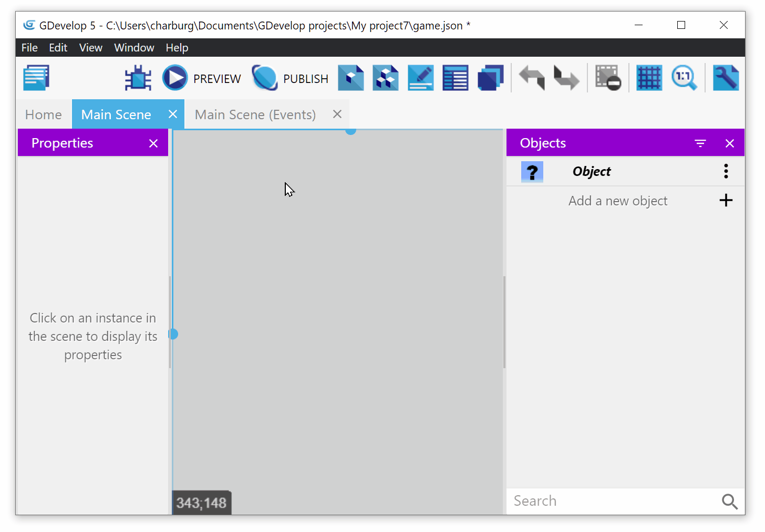The height and width of the screenshot is (532, 765).
Task: Undo the last change
Action: (532, 78)
